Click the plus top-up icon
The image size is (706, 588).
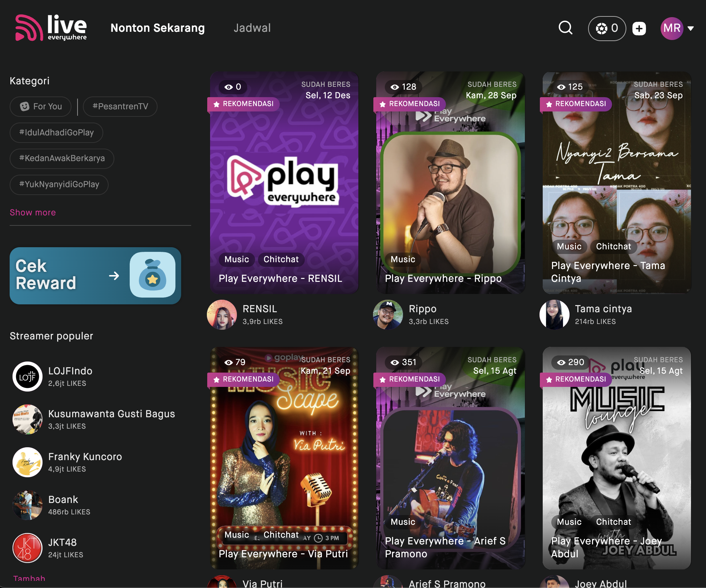coord(639,28)
